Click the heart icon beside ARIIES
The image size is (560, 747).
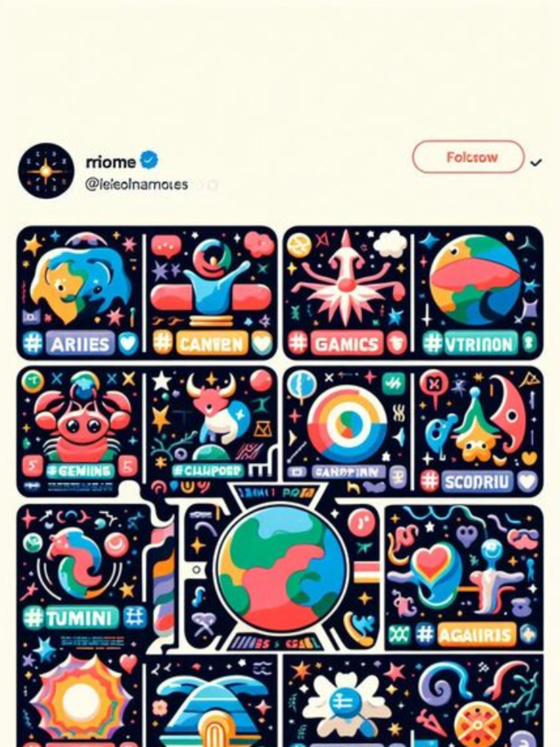pos(128,343)
